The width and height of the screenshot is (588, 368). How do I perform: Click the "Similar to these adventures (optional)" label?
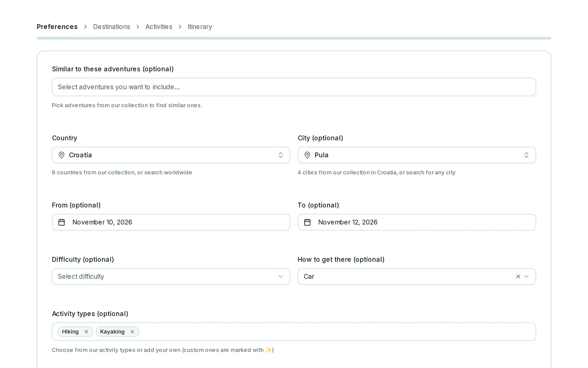(x=113, y=69)
